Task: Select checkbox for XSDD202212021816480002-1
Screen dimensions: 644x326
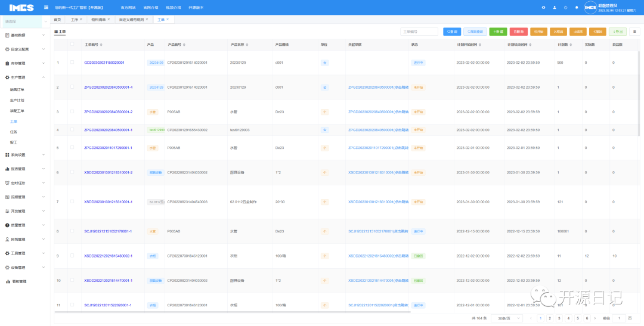Action: coord(72,256)
